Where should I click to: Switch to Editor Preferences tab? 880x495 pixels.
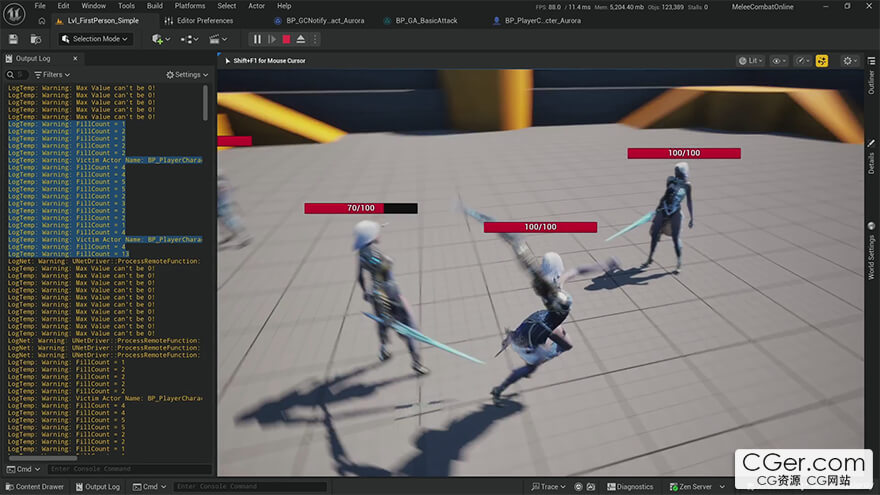tap(199, 21)
